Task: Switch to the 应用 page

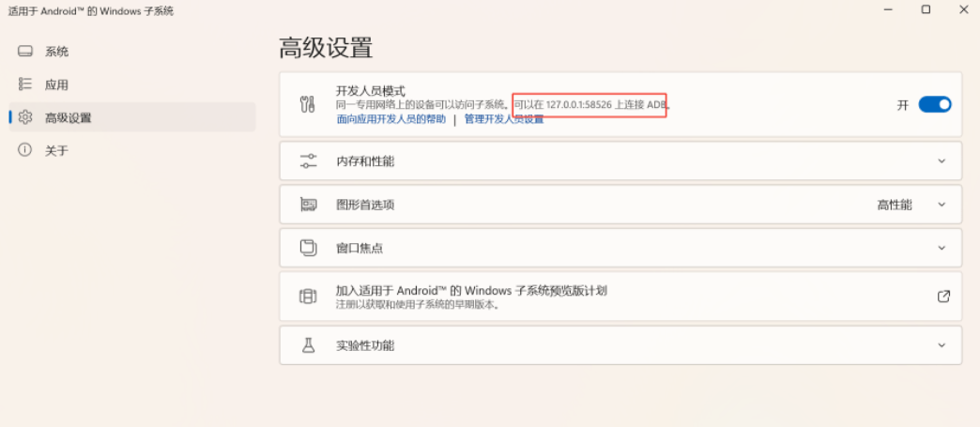Action: pos(56,84)
